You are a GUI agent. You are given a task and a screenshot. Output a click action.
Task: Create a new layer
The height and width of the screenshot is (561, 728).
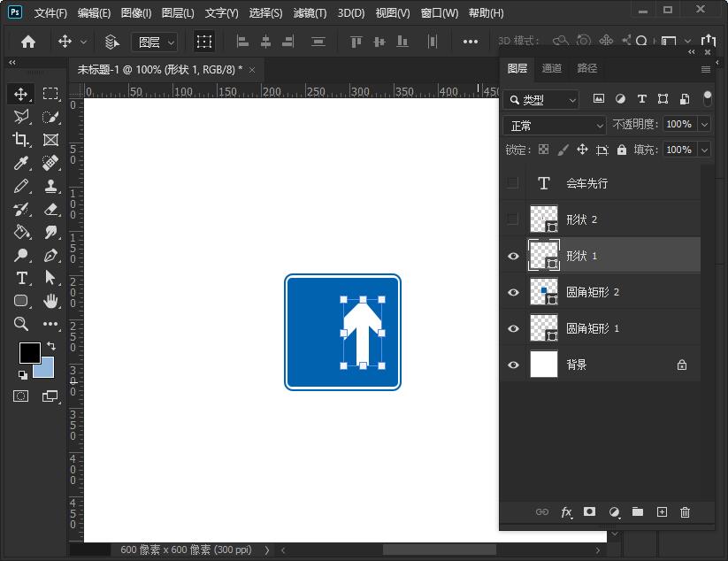pos(662,511)
